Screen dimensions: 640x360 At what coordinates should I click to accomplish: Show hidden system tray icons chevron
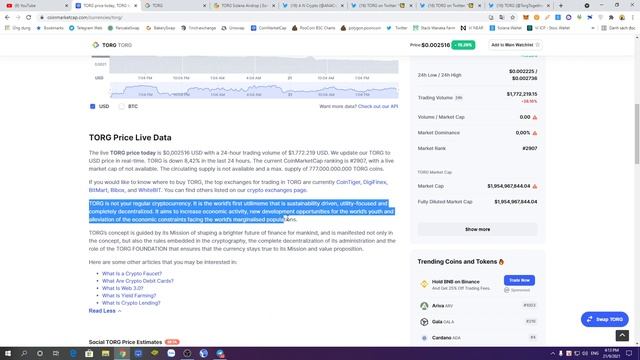(x=553, y=353)
